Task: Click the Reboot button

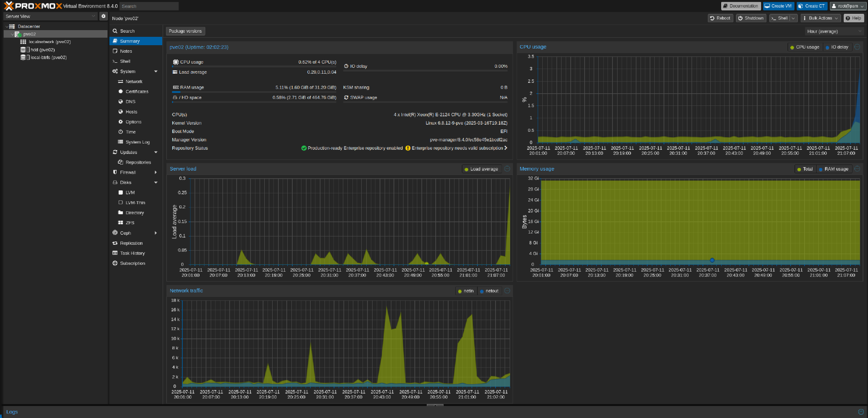Action: tap(720, 18)
